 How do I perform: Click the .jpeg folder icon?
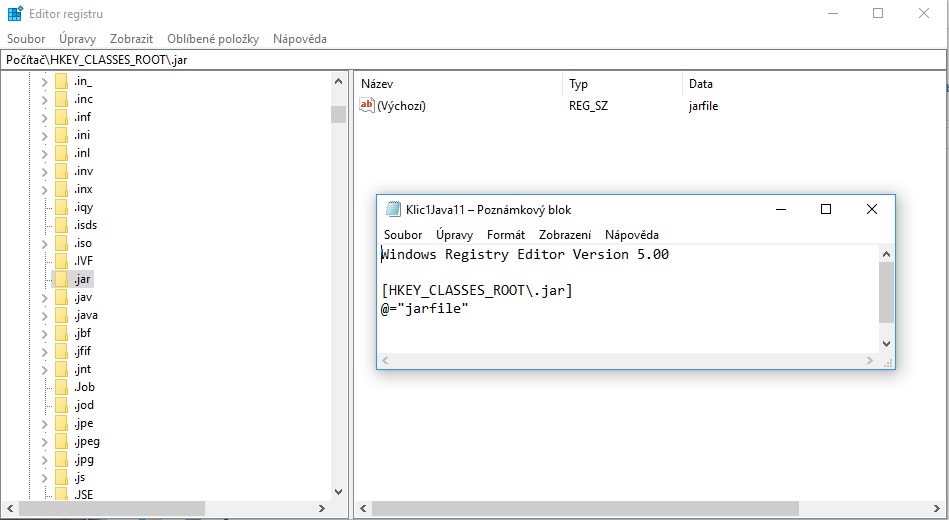pos(61,441)
